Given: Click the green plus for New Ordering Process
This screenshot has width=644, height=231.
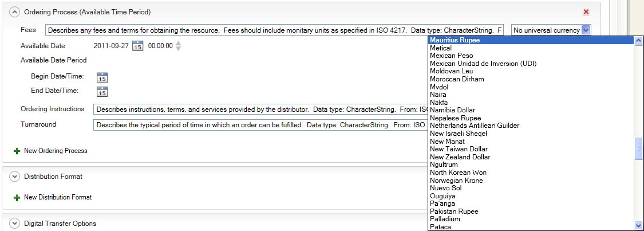Looking at the screenshot, I should 16,151.
